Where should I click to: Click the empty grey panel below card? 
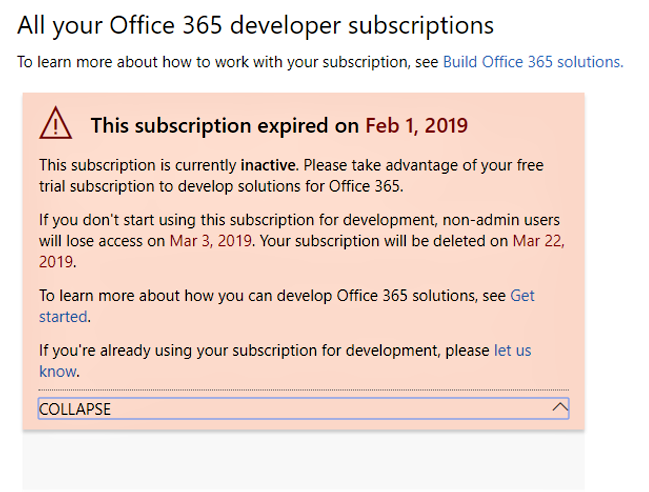click(x=303, y=461)
